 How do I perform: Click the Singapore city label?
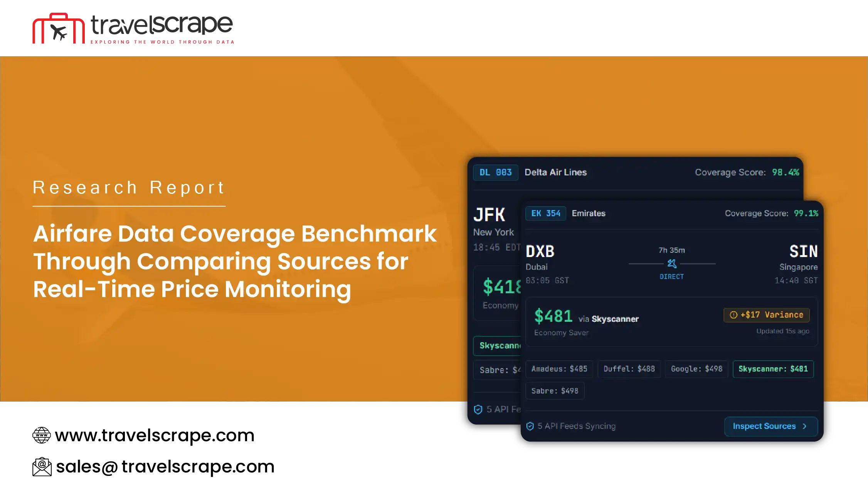[799, 267]
